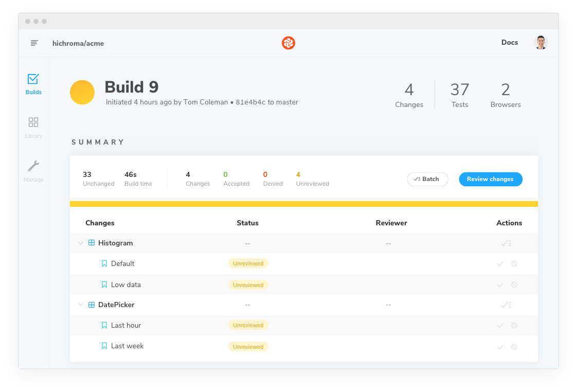This screenshot has width=577, height=392.
Task: Click the bookmark icon beside Low data
Action: (x=104, y=284)
